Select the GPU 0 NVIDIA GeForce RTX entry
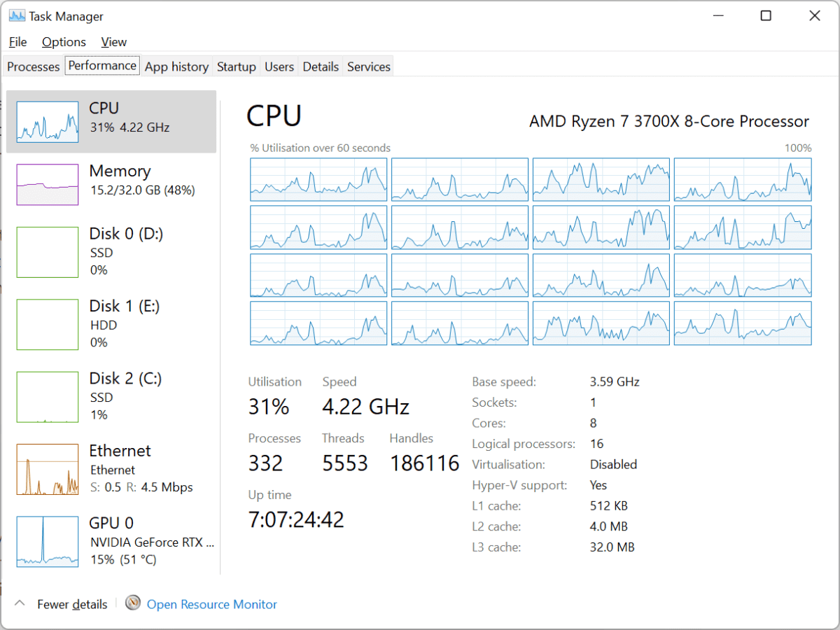Image resolution: width=840 pixels, height=630 pixels. click(x=111, y=541)
